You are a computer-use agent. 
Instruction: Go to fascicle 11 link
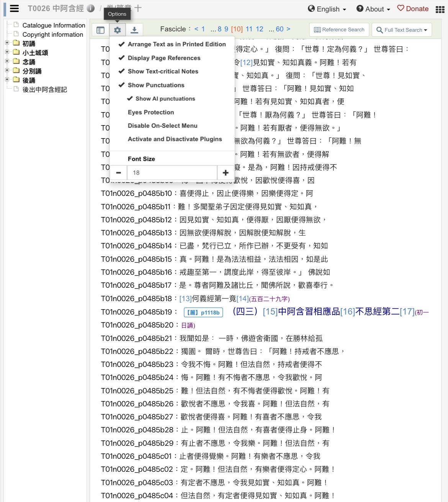(x=249, y=29)
